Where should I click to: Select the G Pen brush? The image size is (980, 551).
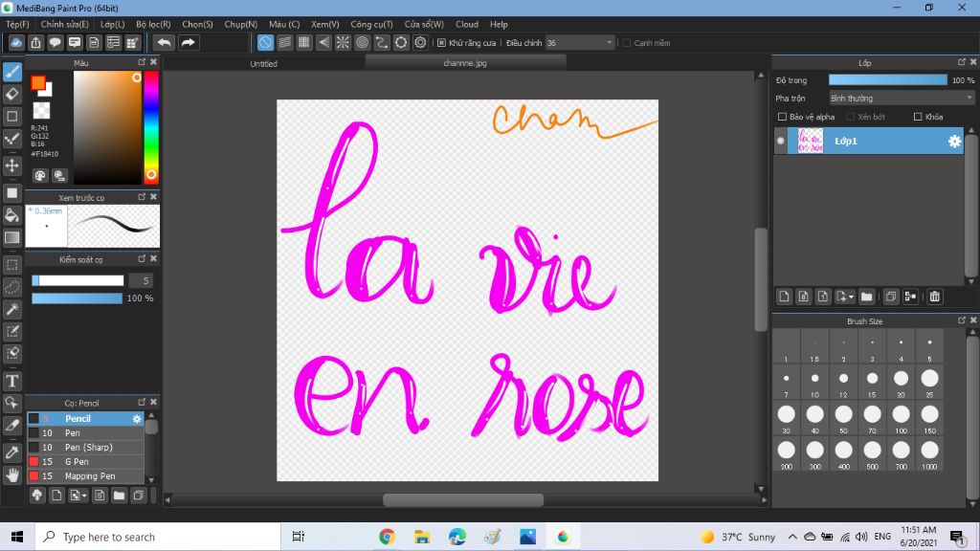click(85, 462)
